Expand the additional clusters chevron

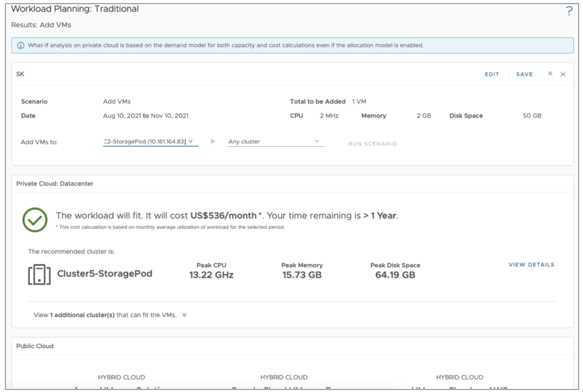[184, 315]
